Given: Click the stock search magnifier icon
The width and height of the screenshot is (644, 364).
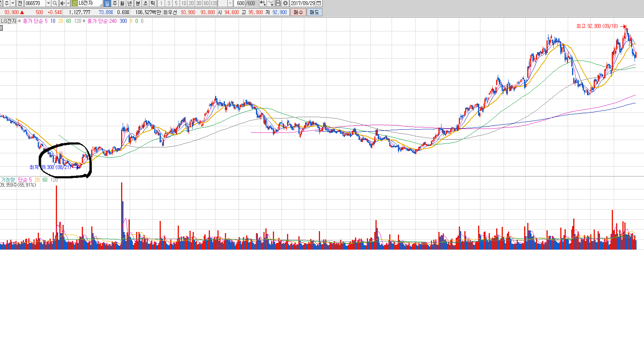Looking at the screenshot, I should (x=55, y=3).
